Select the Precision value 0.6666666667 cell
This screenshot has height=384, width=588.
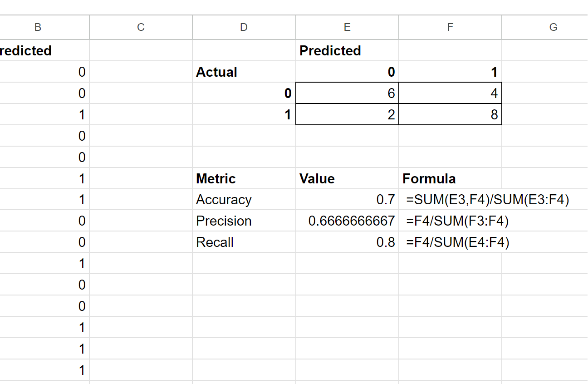[347, 221]
